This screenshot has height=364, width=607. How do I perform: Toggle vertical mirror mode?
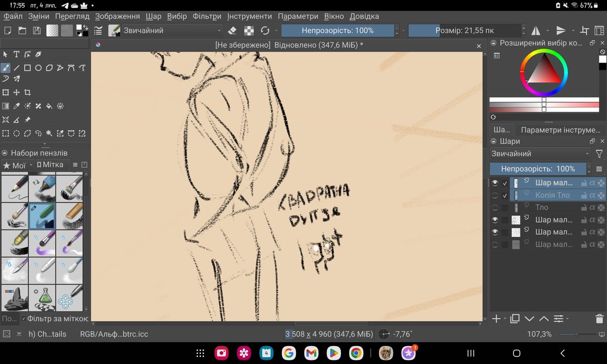pyautogui.click(x=560, y=30)
